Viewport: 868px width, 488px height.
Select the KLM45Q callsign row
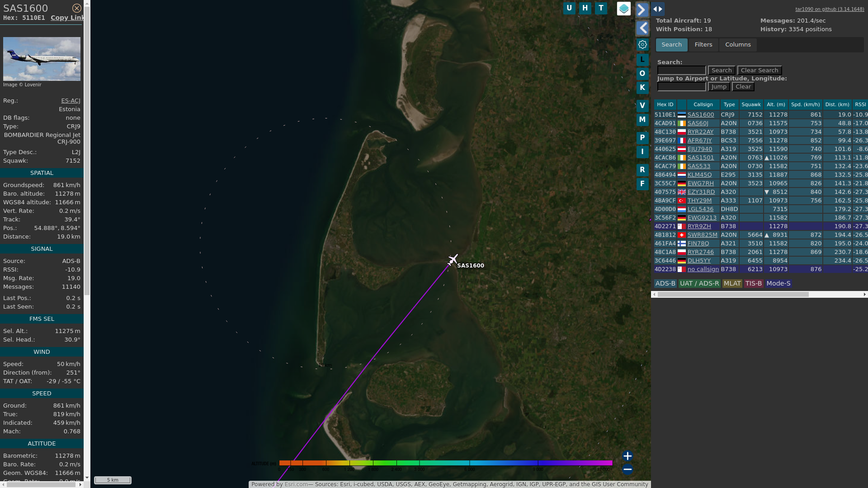coord(761,175)
